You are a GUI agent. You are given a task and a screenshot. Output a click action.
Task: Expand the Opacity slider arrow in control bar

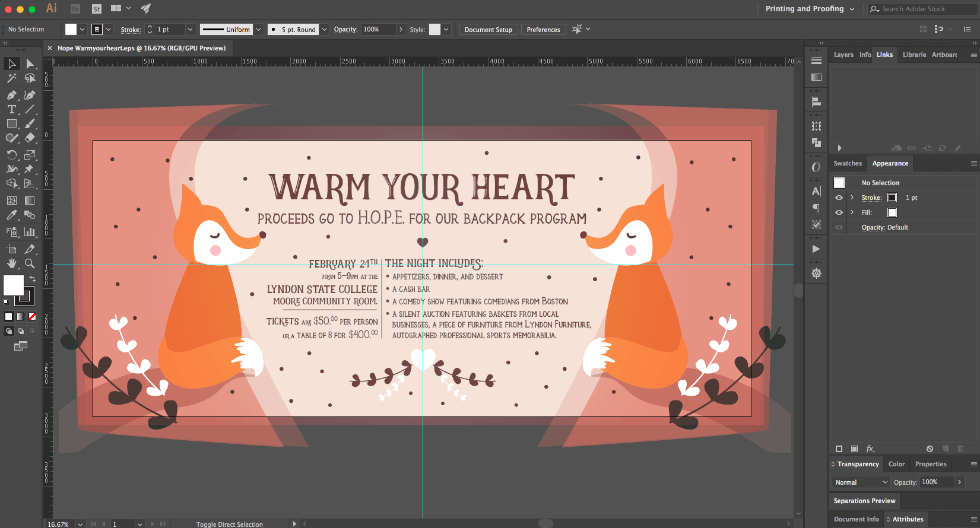401,29
